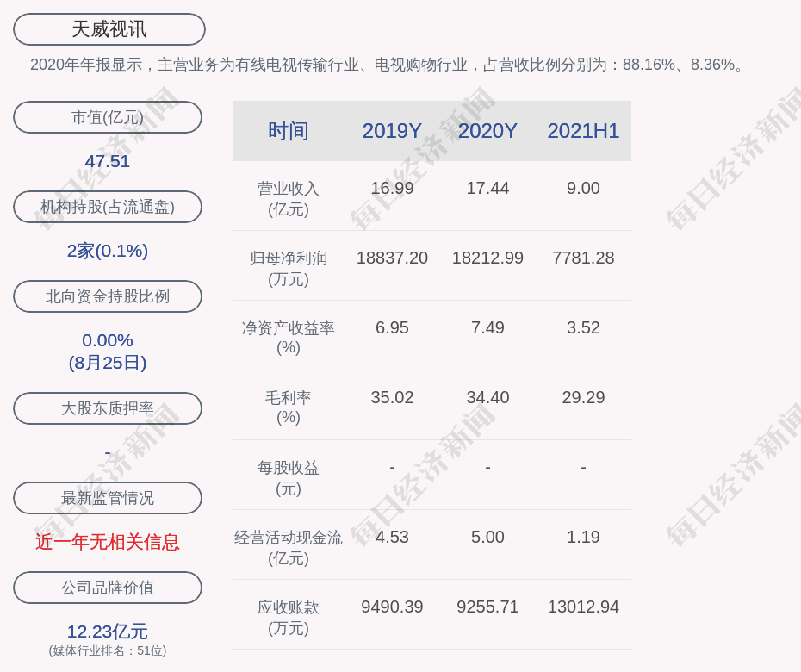Select the 2021H1 column header

click(583, 131)
